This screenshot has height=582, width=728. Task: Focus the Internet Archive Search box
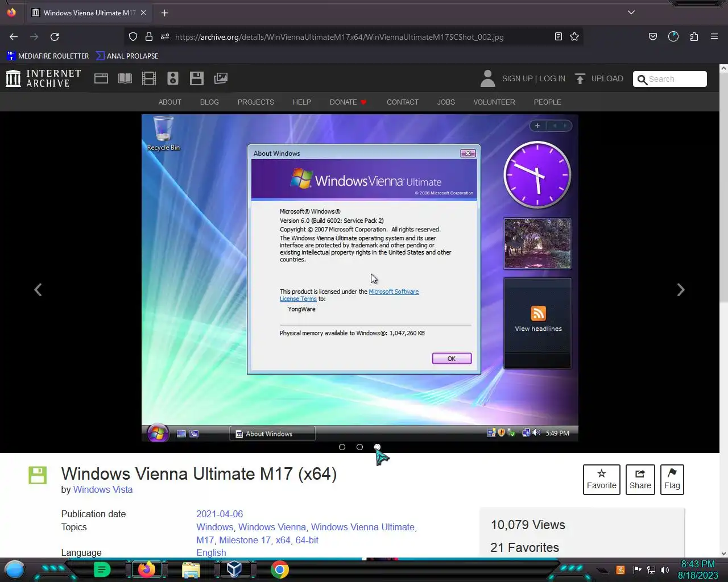pyautogui.click(x=670, y=79)
